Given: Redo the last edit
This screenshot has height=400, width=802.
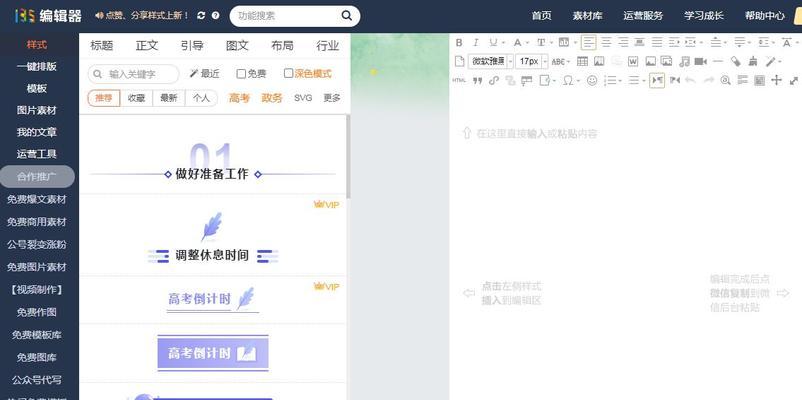Looking at the screenshot, I should click(x=708, y=80).
